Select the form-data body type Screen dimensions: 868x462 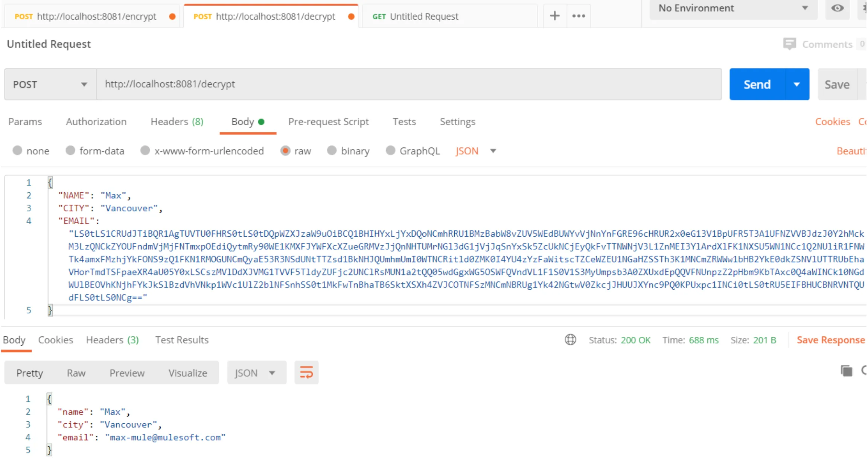pos(70,150)
